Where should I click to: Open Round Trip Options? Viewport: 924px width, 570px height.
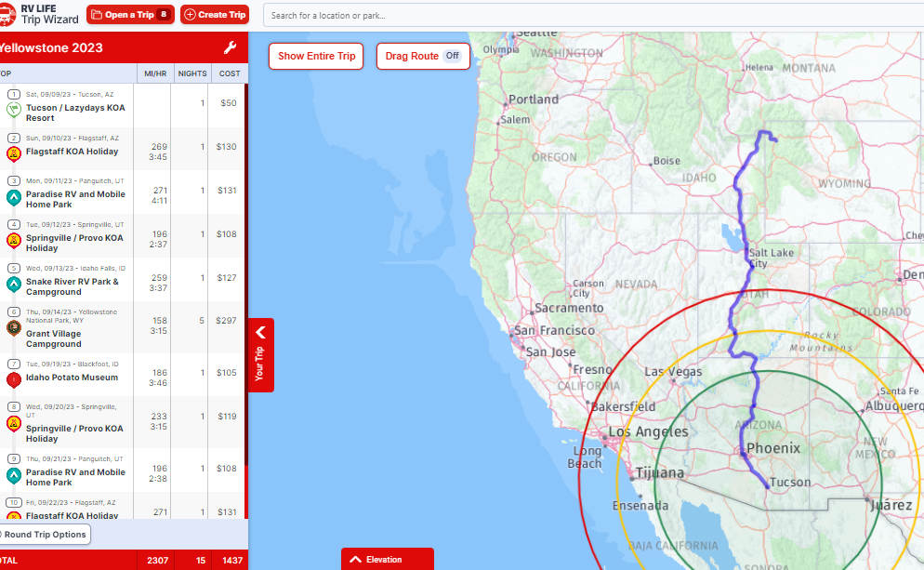[x=45, y=535]
